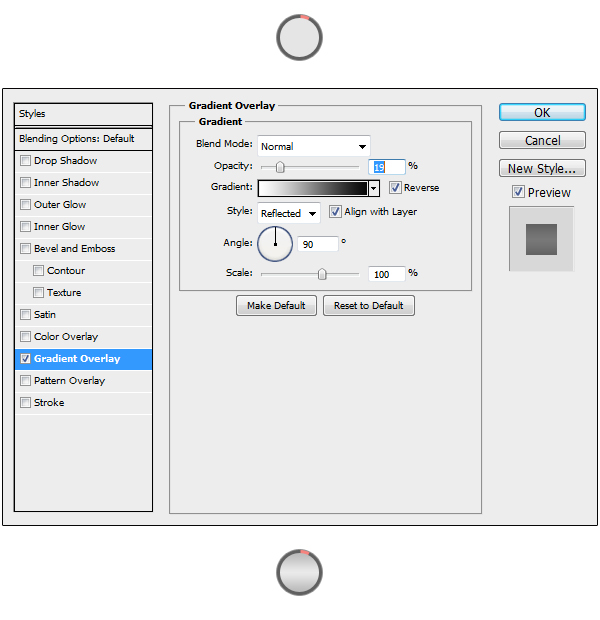Enable the Contour checkbox
This screenshot has width=600, height=620.
38,270
